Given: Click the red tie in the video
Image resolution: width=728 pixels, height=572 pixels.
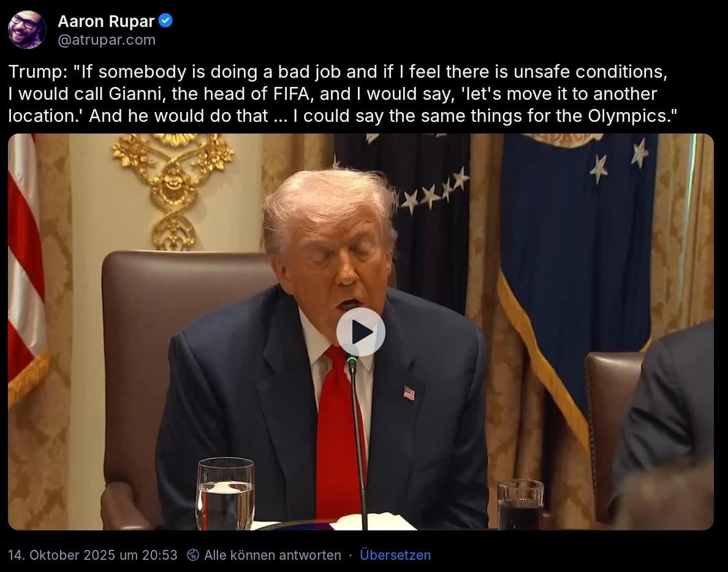Looking at the screenshot, I should point(338,436).
